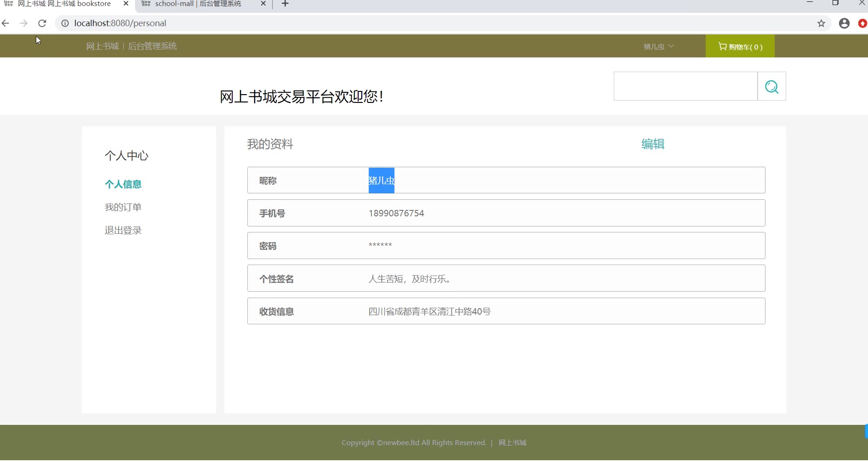Click the site information icon in address bar
The height and width of the screenshot is (463, 868).
[65, 23]
